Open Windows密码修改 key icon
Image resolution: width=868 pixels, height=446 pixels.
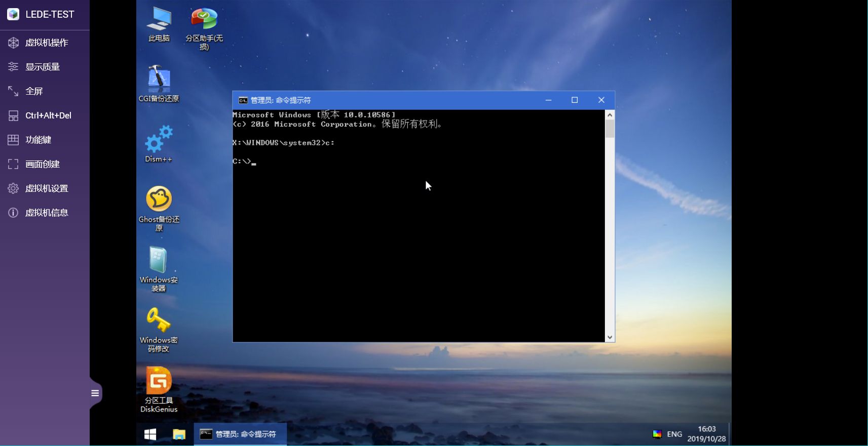point(159,330)
